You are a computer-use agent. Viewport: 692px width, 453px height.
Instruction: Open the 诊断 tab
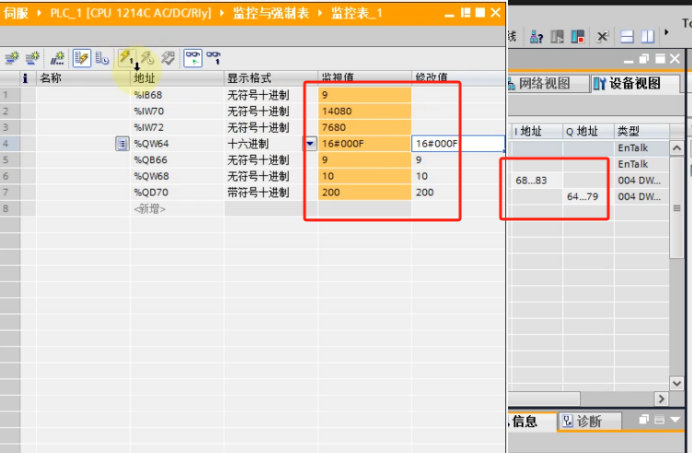(589, 421)
